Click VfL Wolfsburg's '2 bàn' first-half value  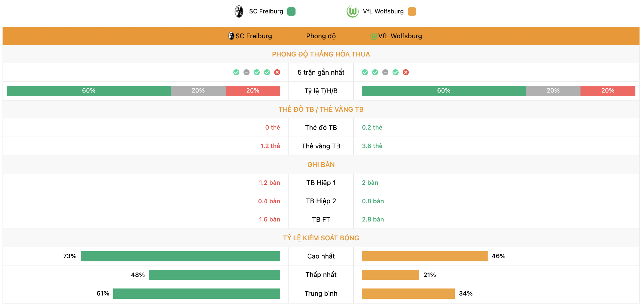coord(370,183)
